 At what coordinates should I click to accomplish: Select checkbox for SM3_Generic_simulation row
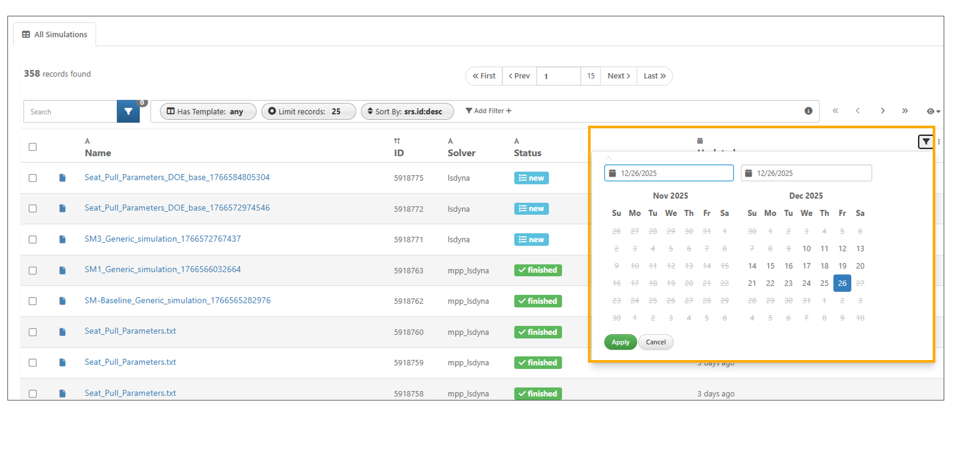point(33,240)
